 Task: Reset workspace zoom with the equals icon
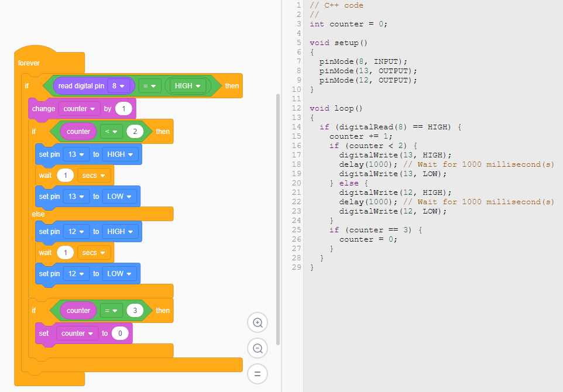tap(258, 374)
